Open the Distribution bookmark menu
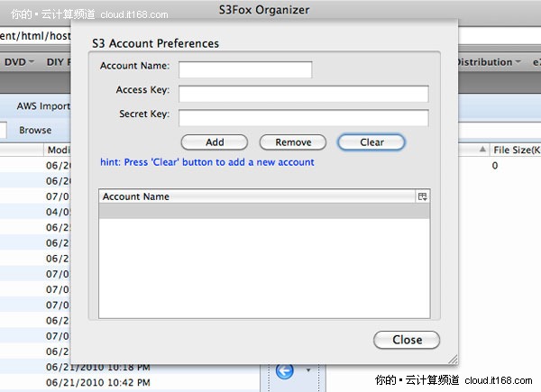 (x=488, y=62)
